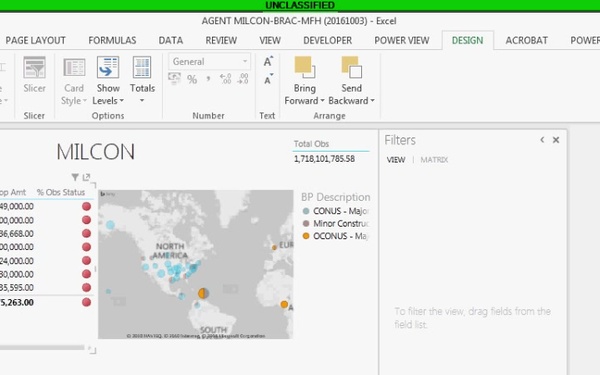The width and height of the screenshot is (600, 375).
Task: Click the orange bubble near Europe on map
Action: click(x=274, y=248)
